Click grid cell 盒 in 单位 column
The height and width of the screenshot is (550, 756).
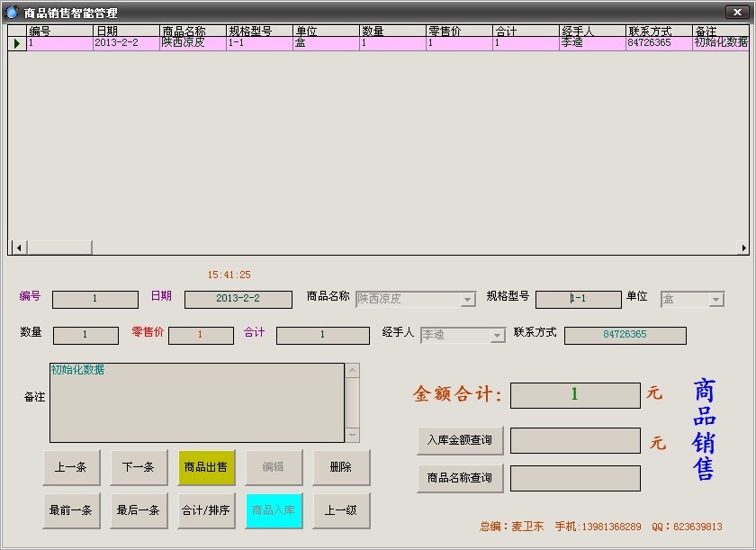click(x=326, y=43)
